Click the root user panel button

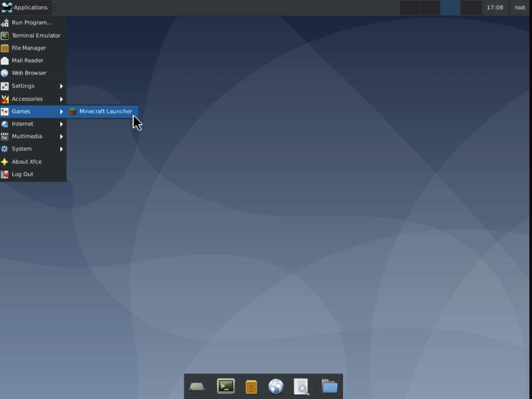click(x=520, y=7)
